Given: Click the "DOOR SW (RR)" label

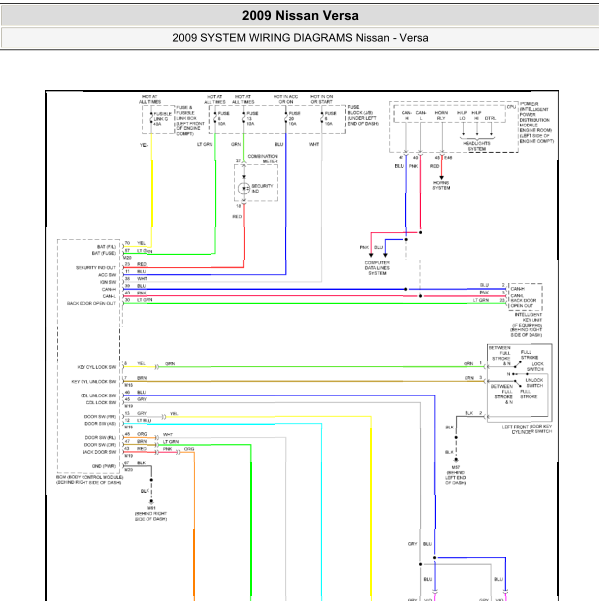Looking at the screenshot, I should point(100,417).
